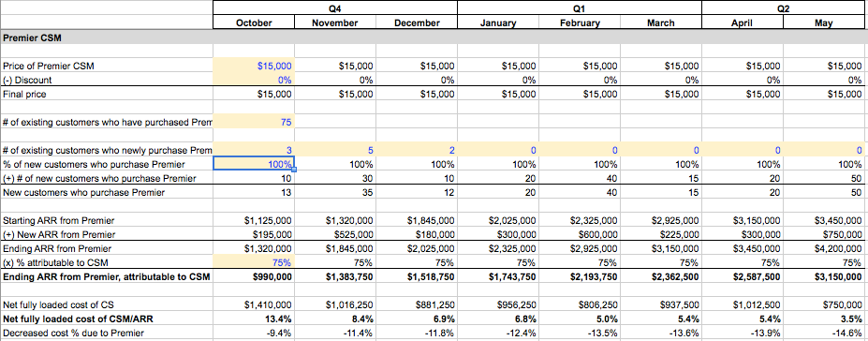The image size is (868, 341).
Task: Click the (+) # of new customers label
Action: coord(99,178)
